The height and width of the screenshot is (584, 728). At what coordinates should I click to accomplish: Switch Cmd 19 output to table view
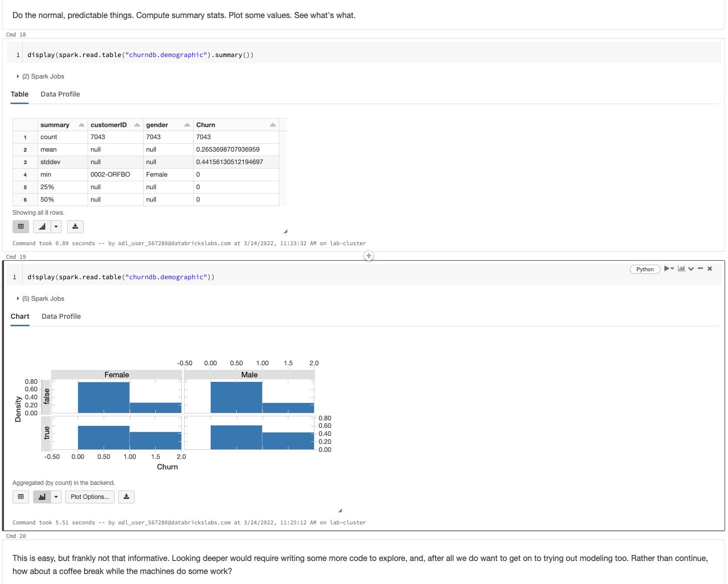pyautogui.click(x=21, y=497)
